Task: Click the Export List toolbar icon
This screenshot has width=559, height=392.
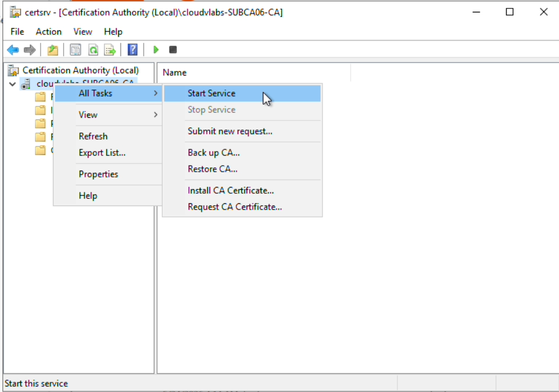Action: click(110, 50)
